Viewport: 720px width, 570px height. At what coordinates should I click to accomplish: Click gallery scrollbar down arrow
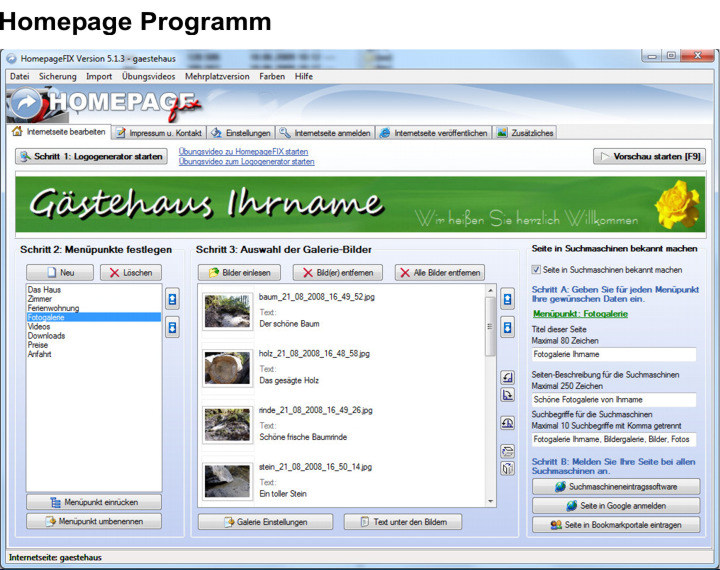coord(490,501)
